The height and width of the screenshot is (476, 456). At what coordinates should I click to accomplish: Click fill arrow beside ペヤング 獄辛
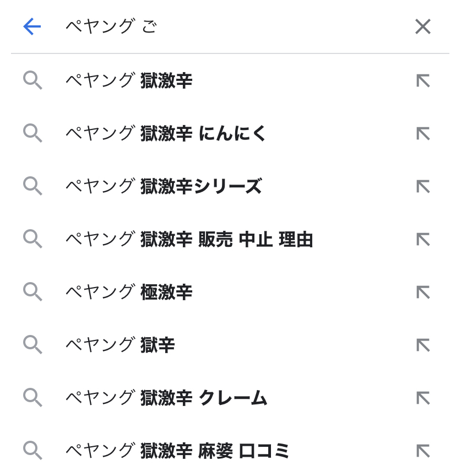tap(422, 345)
